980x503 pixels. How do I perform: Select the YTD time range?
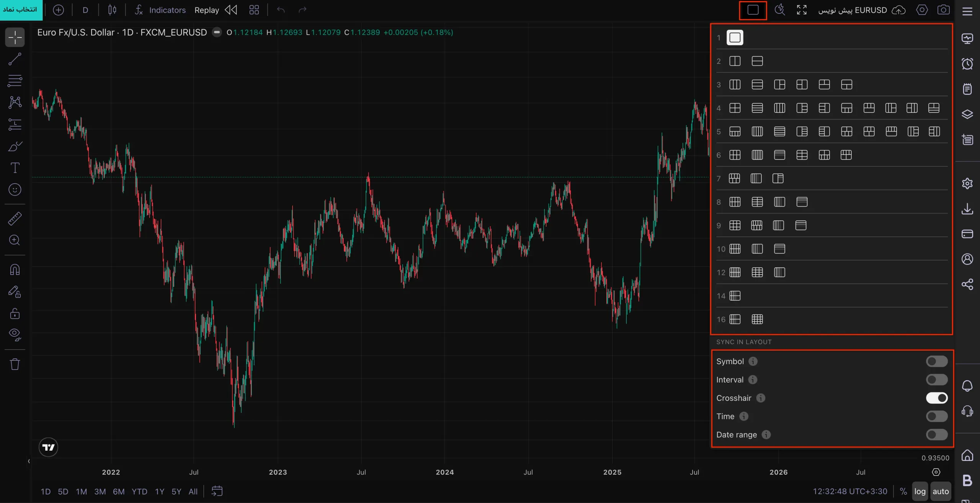pyautogui.click(x=139, y=492)
